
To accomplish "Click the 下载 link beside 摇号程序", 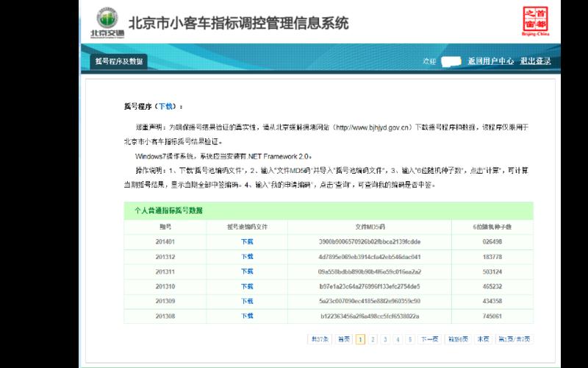I will click(x=165, y=106).
